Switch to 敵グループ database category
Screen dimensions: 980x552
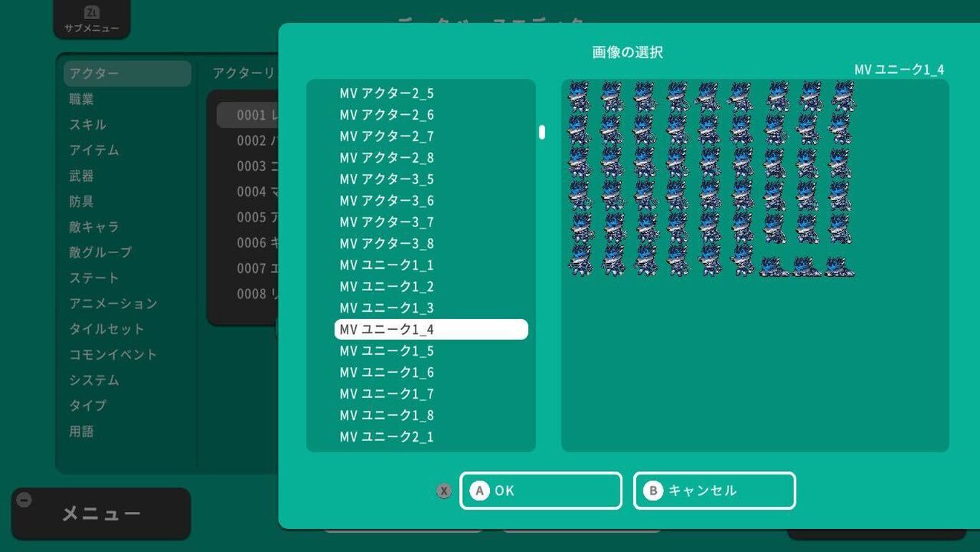click(x=128, y=252)
